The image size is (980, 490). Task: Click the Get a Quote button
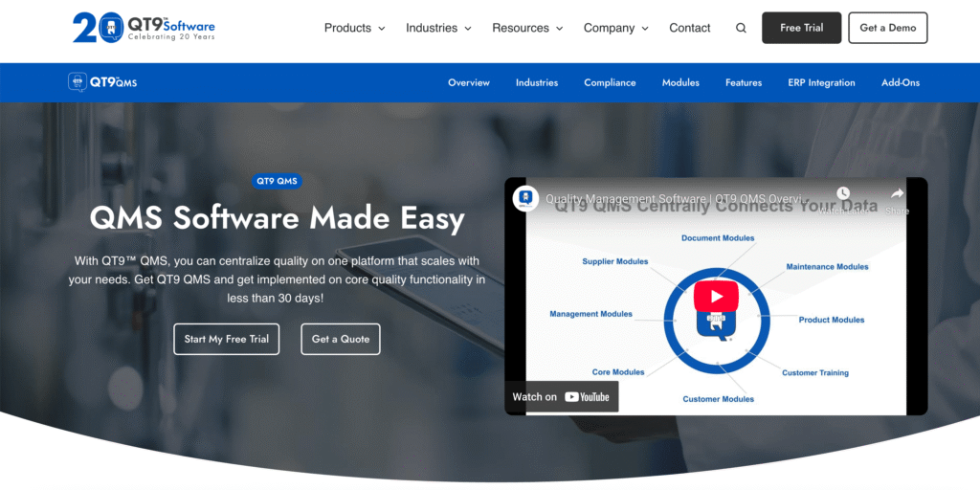[341, 339]
